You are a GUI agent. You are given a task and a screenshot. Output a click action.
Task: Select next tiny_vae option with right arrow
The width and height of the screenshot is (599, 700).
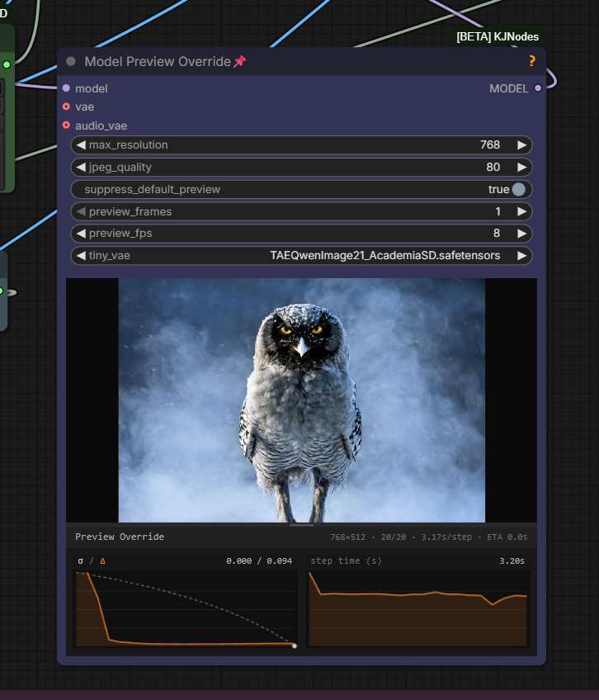(521, 255)
